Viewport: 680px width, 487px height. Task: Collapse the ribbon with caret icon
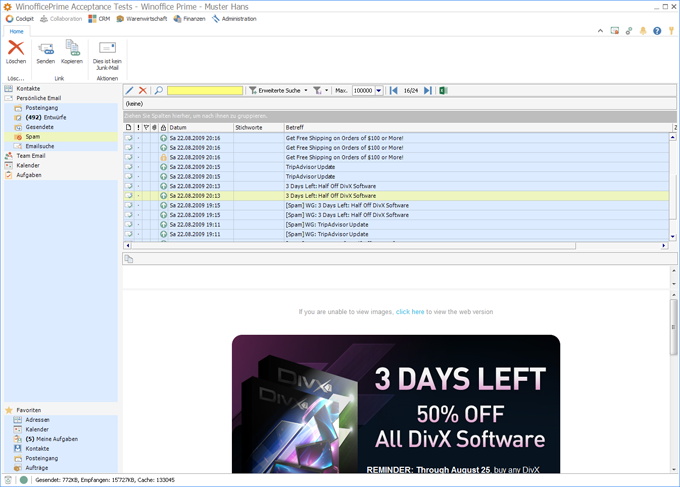coord(600,31)
